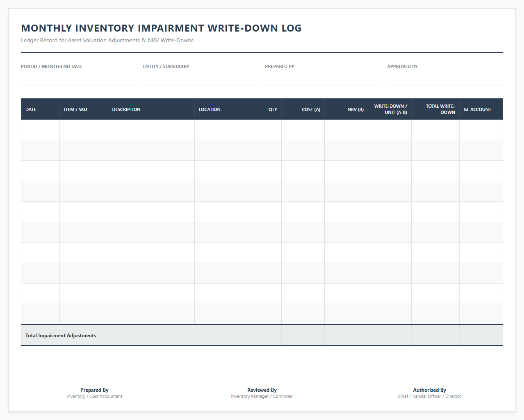
Task: Click the PREPARED BY header label
Action: pos(280,66)
